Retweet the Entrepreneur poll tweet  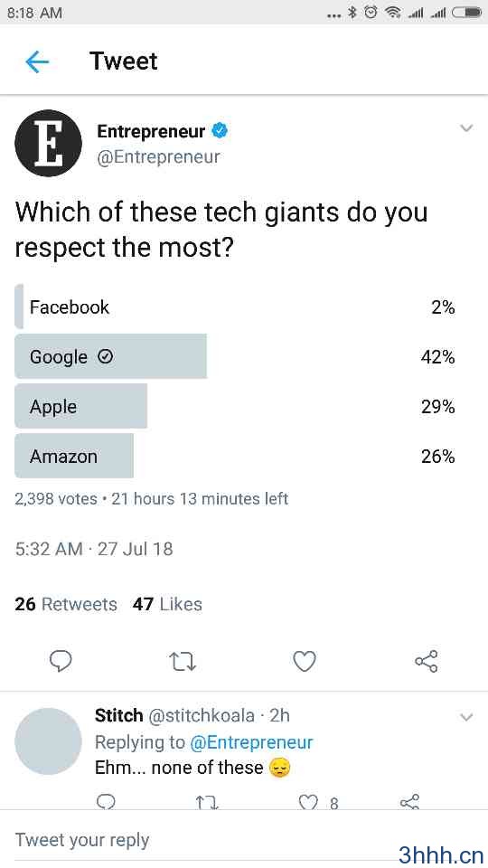pyautogui.click(x=183, y=661)
